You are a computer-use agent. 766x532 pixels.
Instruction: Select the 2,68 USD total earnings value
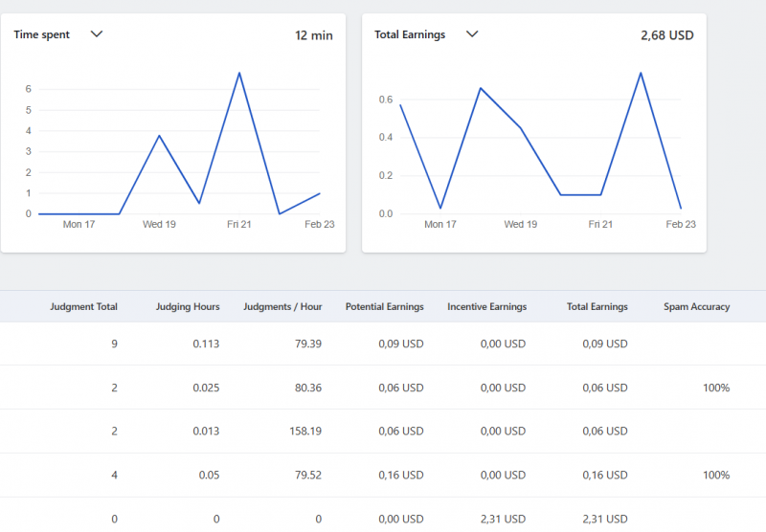coord(666,35)
